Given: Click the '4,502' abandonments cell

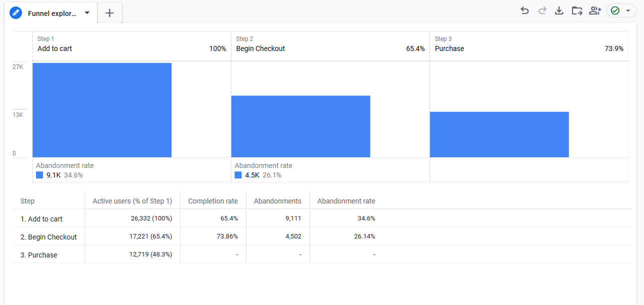Looking at the screenshot, I should [293, 236].
